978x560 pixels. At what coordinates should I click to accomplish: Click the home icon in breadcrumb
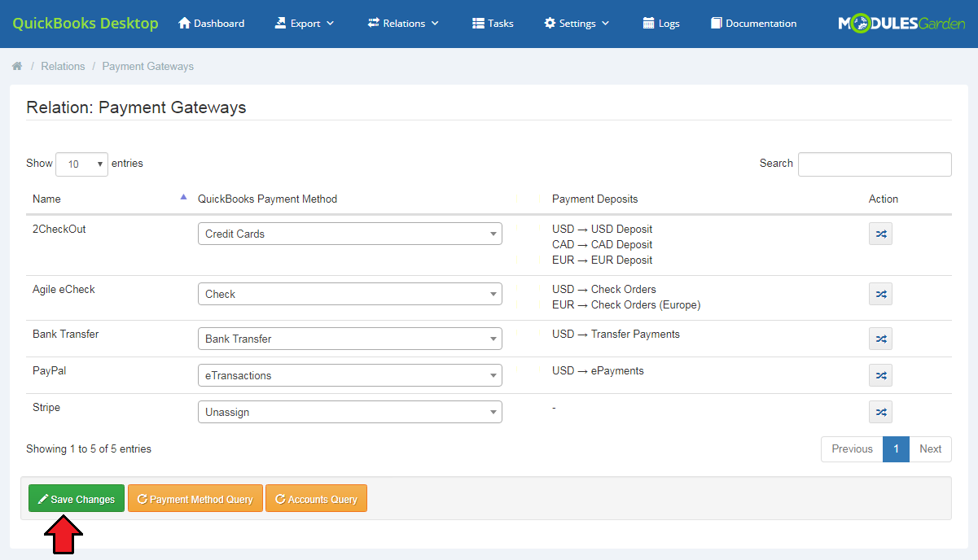tap(16, 66)
